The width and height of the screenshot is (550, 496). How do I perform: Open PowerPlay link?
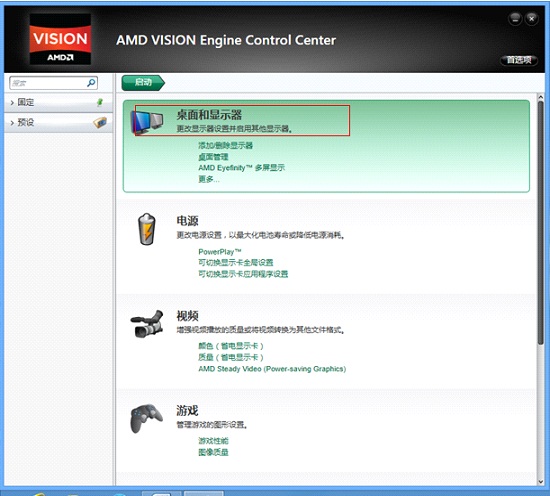[x=220, y=252]
